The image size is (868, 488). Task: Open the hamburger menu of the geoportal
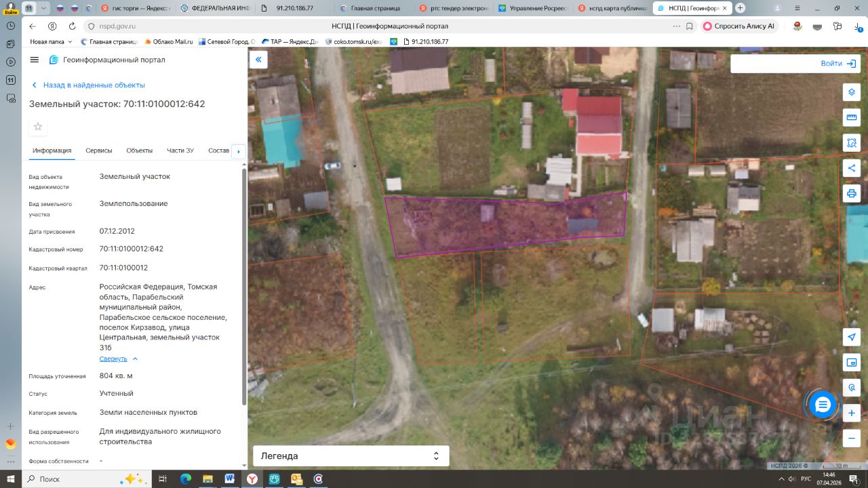click(35, 60)
